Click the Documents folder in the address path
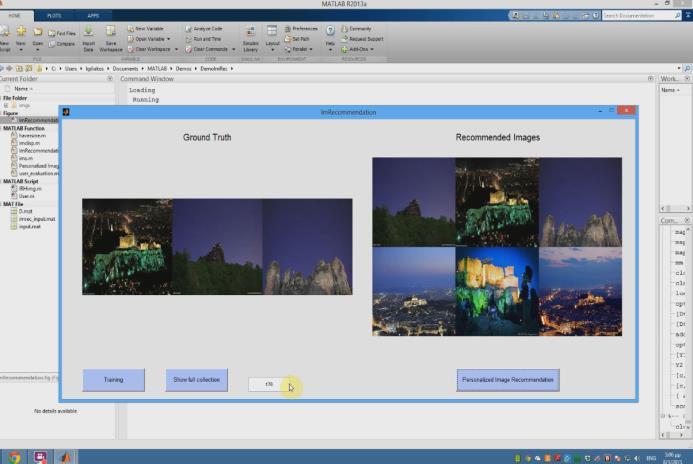This screenshot has width=693, height=464. [125, 68]
